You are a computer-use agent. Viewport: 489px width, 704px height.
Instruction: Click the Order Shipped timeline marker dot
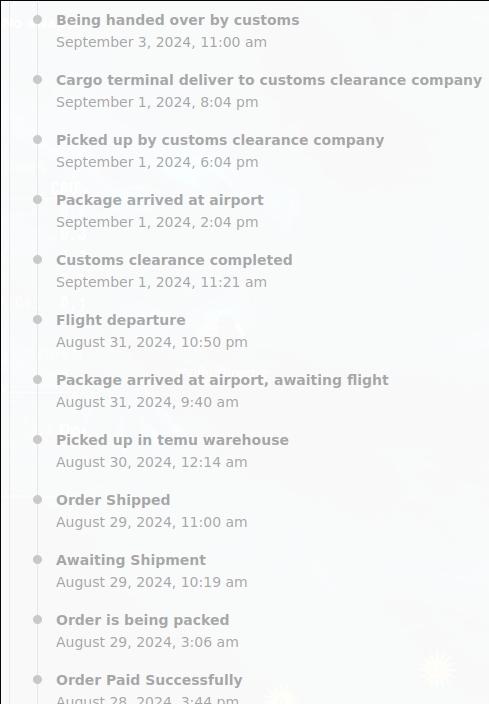tap(38, 500)
